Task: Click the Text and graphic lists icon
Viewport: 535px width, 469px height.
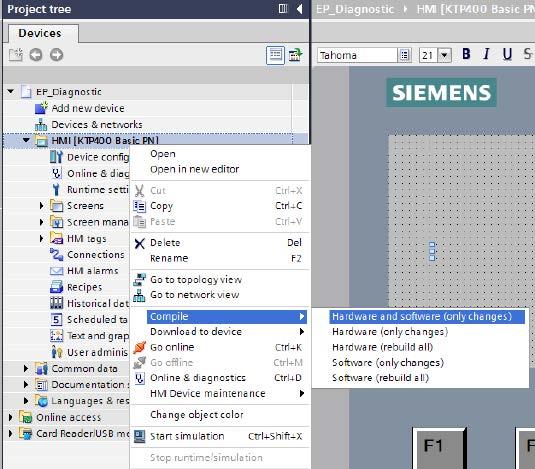Action: (x=56, y=336)
